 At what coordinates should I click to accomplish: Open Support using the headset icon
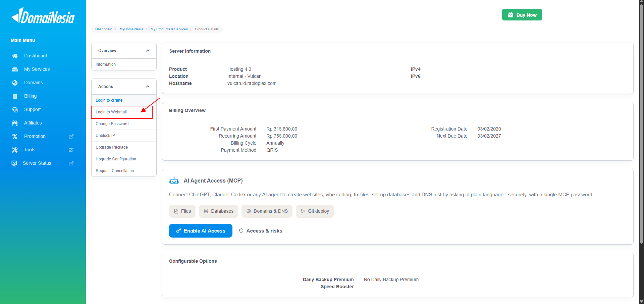click(x=15, y=110)
